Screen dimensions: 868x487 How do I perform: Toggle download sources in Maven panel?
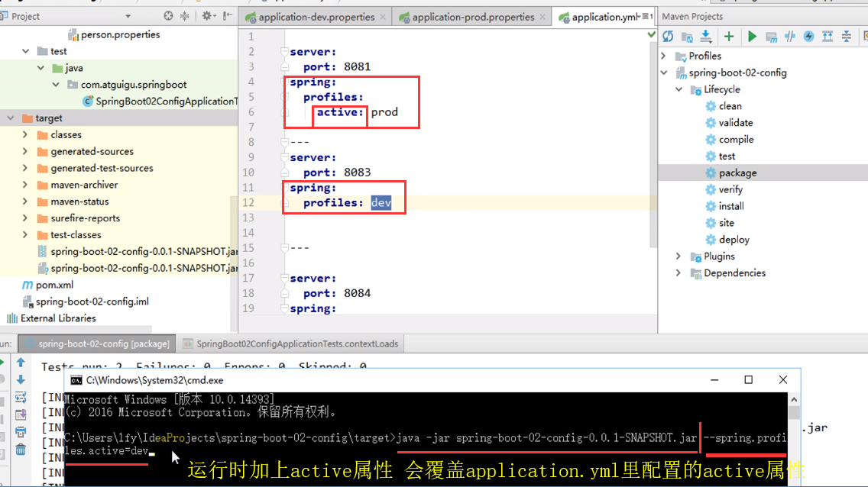705,35
